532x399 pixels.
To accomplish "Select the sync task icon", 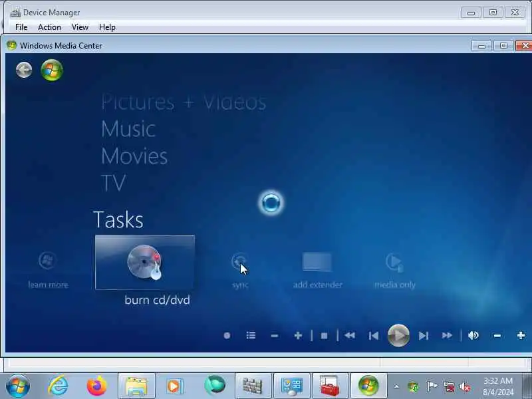I will [239, 261].
